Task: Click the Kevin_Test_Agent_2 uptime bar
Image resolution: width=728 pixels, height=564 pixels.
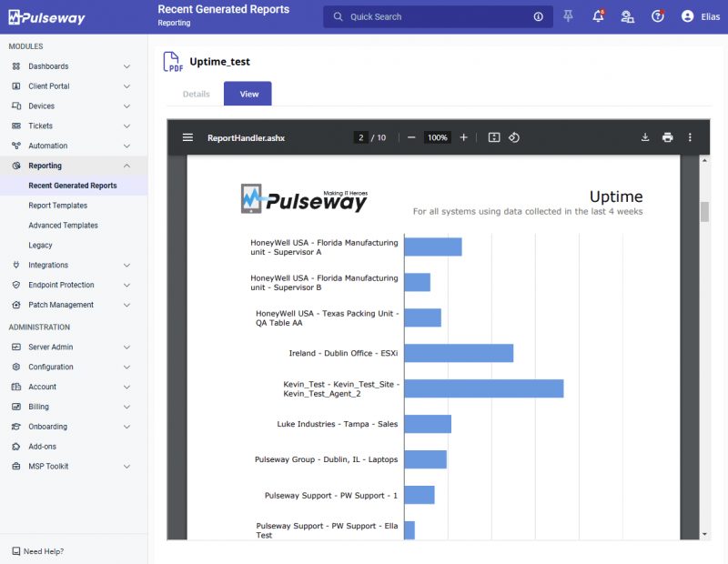Action: pos(484,388)
